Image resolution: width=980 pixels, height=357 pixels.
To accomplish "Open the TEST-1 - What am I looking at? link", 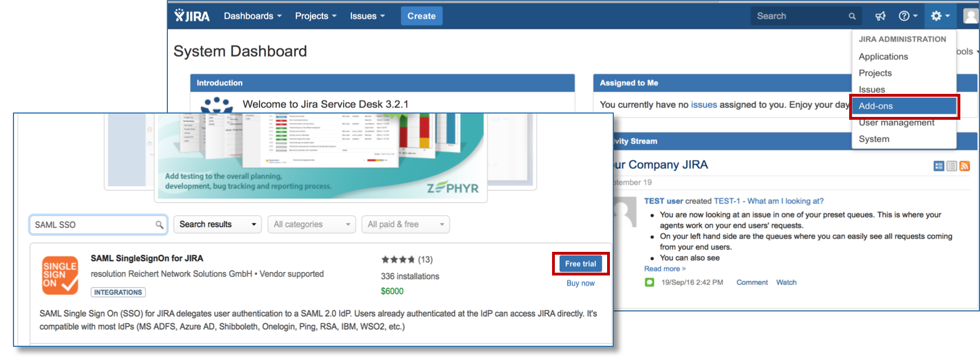I will click(769, 201).
